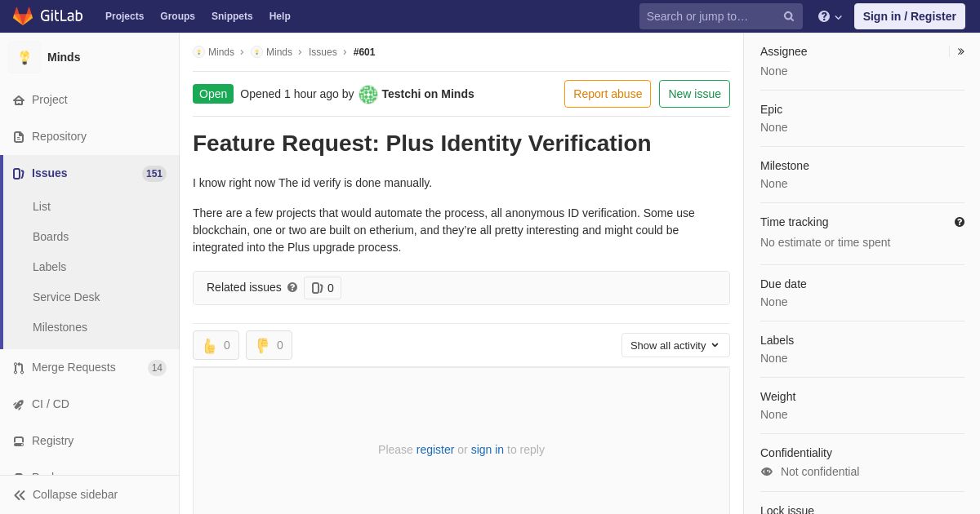This screenshot has height=514, width=980.
Task: Click the Repository file icon in sidebar
Action: [19, 137]
